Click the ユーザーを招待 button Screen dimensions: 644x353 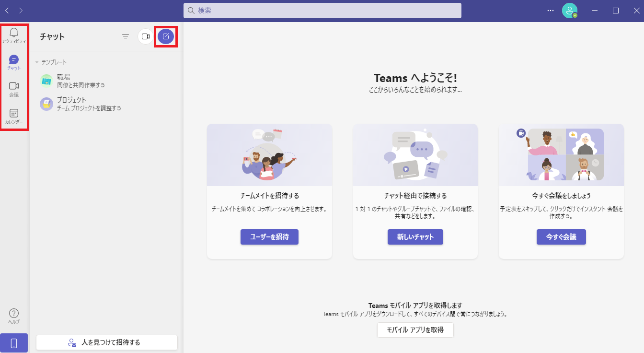click(269, 237)
